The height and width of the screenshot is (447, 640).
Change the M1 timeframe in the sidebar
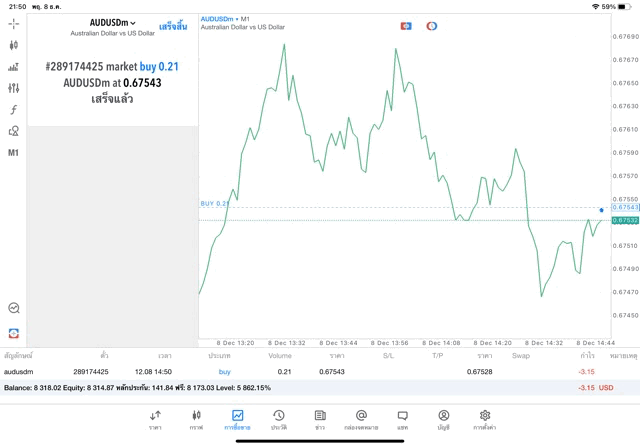click(13, 153)
